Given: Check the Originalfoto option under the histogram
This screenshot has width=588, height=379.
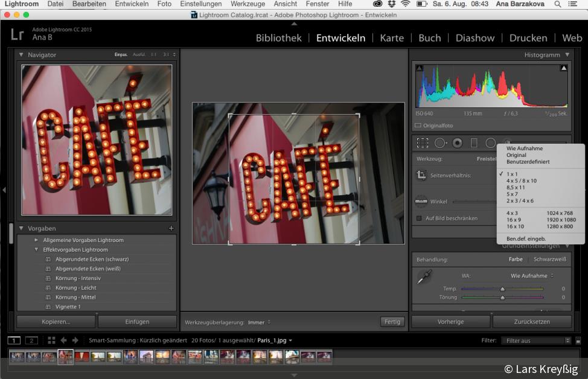Looking at the screenshot, I should click(x=418, y=125).
